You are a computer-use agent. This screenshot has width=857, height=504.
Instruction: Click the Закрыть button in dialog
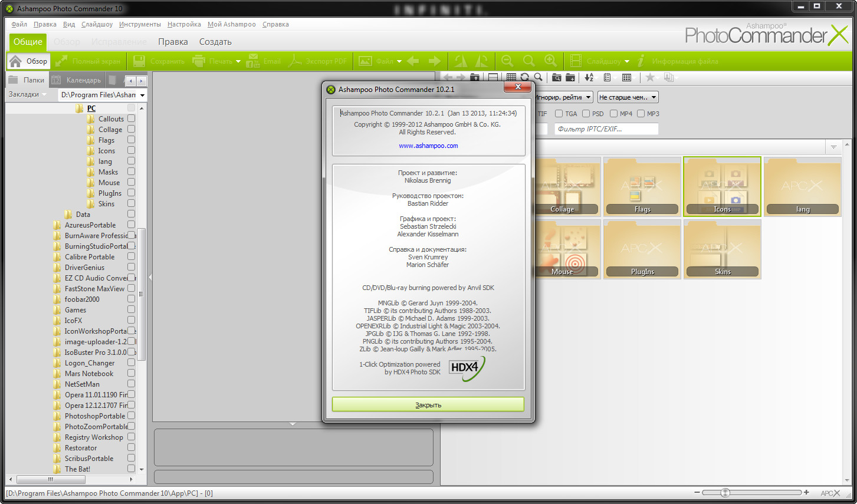pos(428,404)
